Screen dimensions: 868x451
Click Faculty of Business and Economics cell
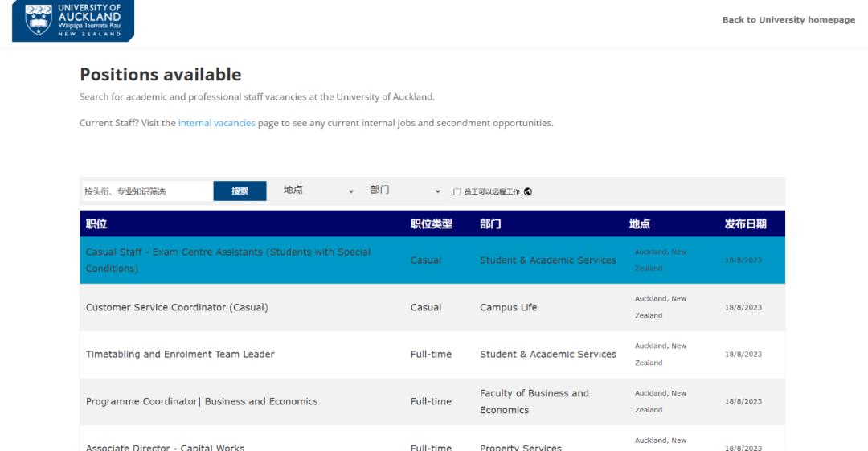(534, 402)
